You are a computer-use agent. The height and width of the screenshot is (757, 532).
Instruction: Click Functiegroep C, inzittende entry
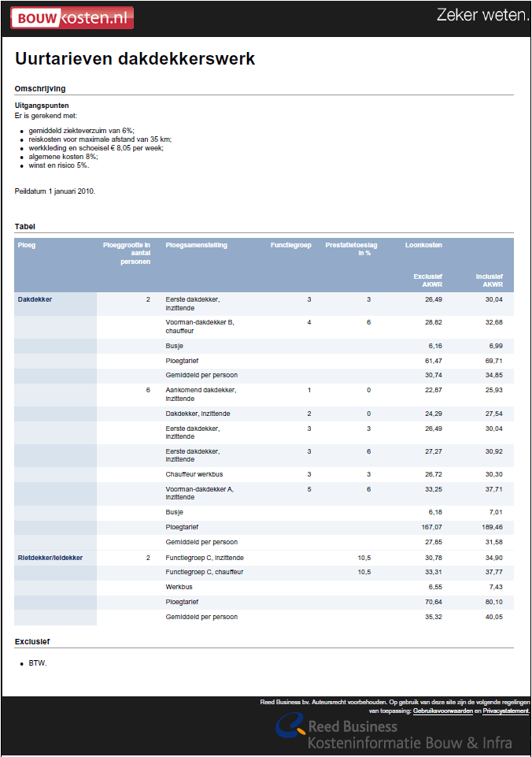[x=205, y=558]
